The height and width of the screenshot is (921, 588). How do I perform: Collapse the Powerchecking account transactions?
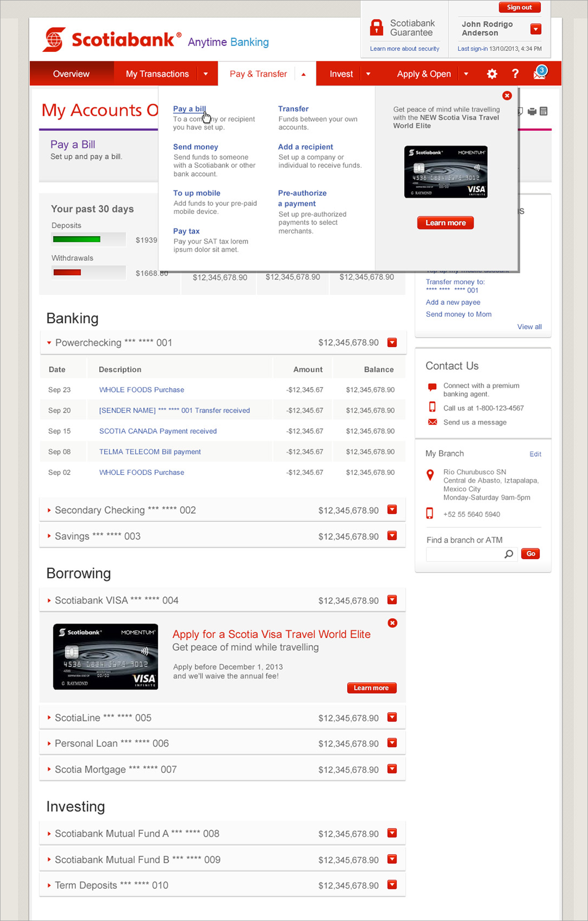tap(49, 343)
